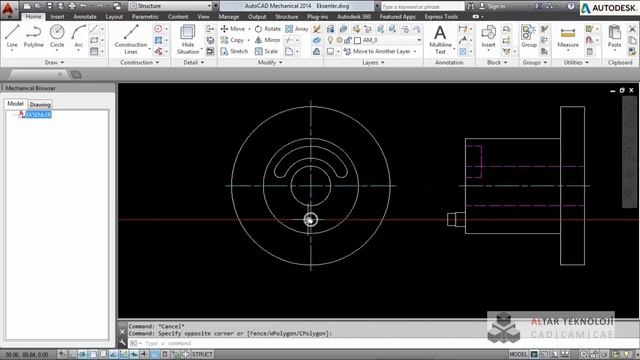Choose the Mirror command
This screenshot has width=640, height=360.
pyautogui.click(x=268, y=40)
